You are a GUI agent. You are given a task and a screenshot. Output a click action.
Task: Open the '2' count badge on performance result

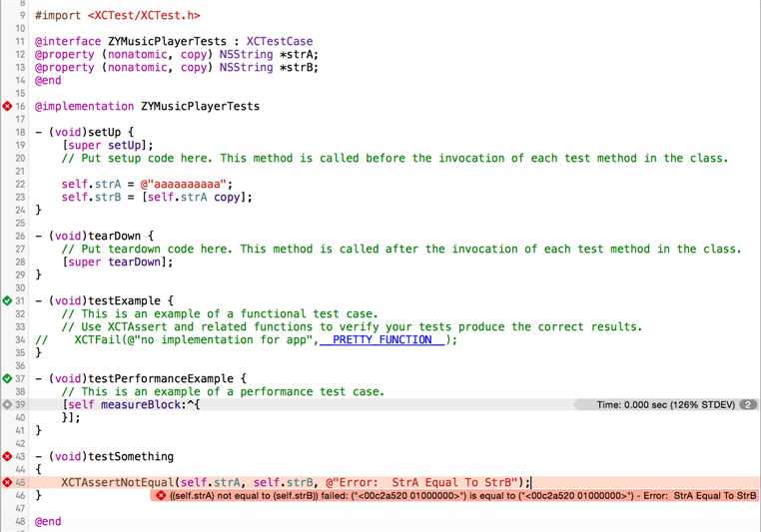748,404
